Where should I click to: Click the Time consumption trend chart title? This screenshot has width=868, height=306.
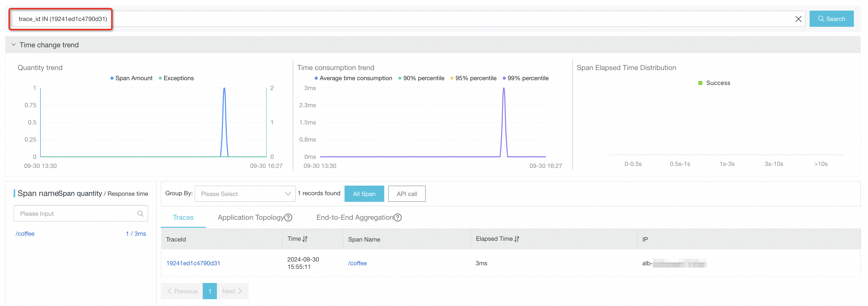tap(336, 68)
